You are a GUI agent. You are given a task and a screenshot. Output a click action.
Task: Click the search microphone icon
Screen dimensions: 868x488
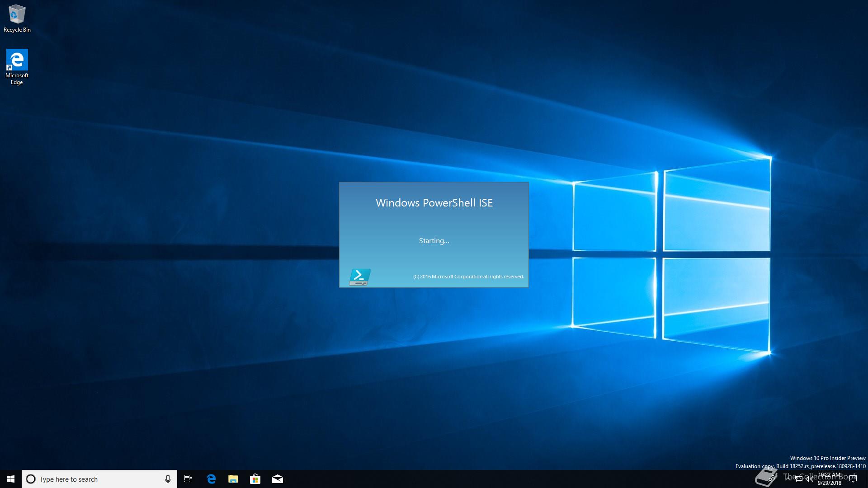tap(168, 479)
